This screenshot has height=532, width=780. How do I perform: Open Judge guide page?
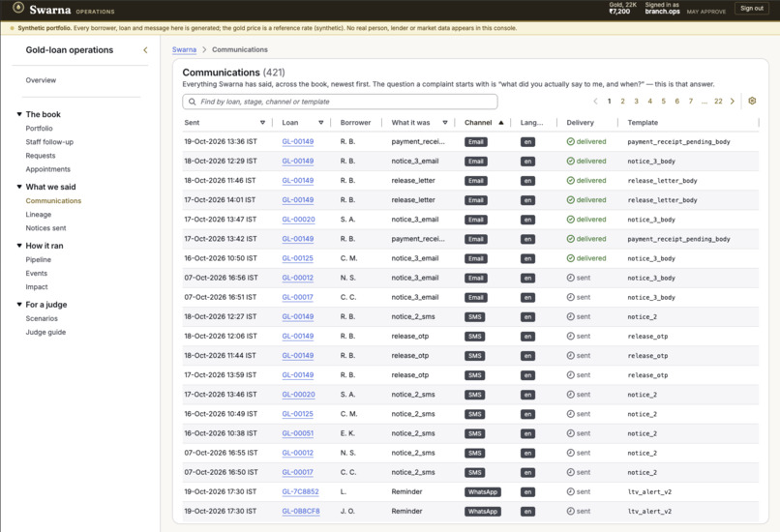tap(45, 332)
